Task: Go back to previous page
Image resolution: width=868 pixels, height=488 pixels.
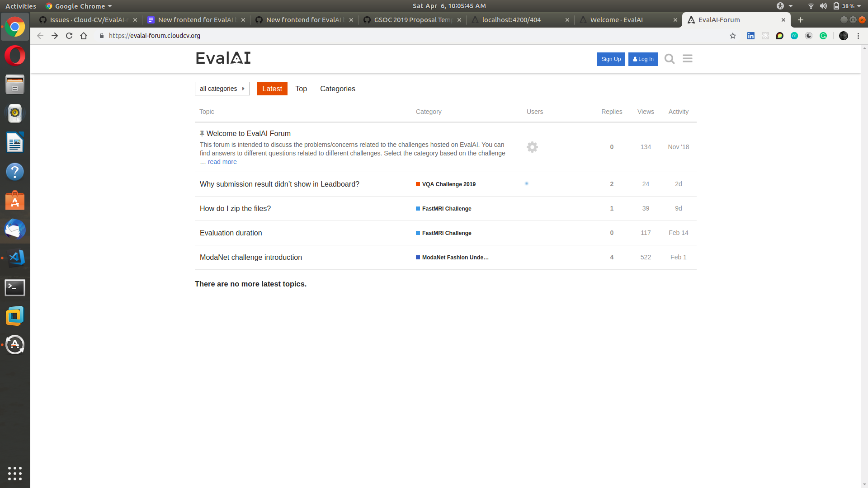Action: (40, 36)
